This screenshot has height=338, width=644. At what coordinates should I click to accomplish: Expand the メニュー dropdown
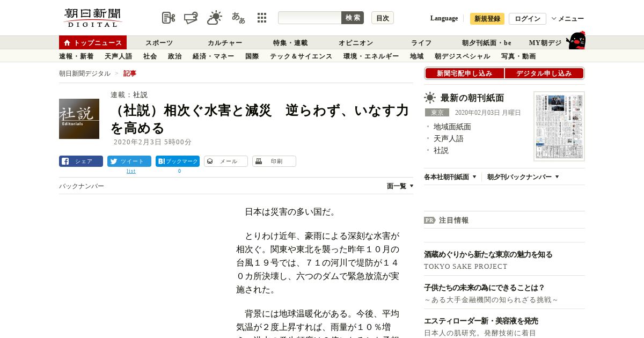click(568, 19)
